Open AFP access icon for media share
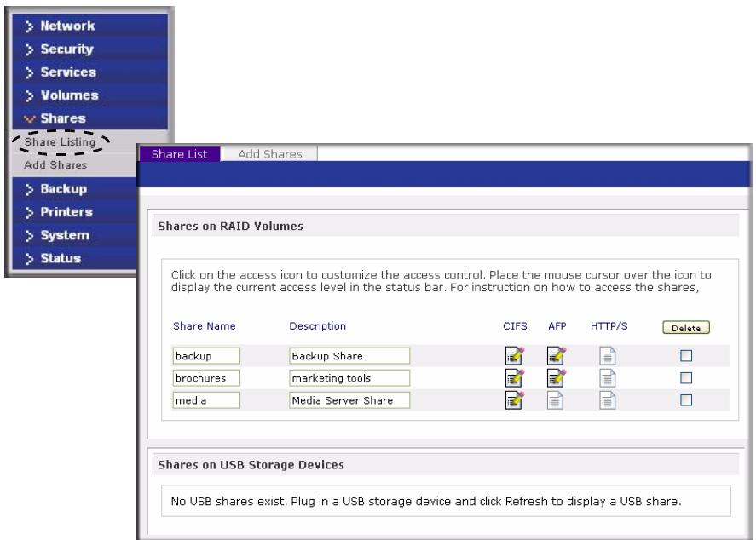The height and width of the screenshot is (540, 756). 555,400
